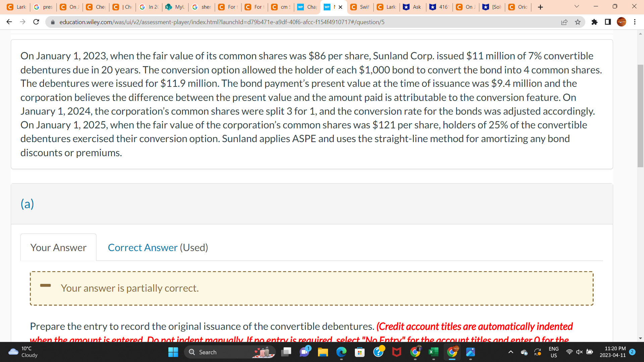644x362 pixels.
Task: Select the Your Answer tab
Action: pos(58,247)
